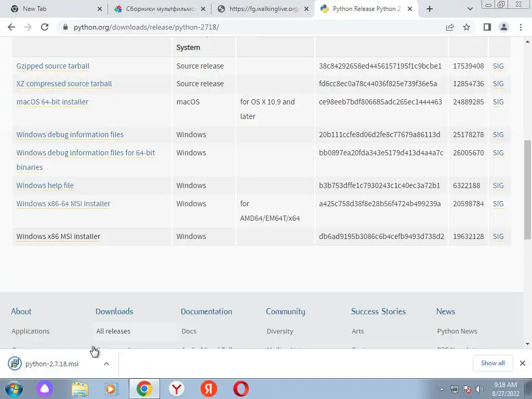Open the News footer heading
Image resolution: width=532 pixels, height=399 pixels.
coord(446,312)
